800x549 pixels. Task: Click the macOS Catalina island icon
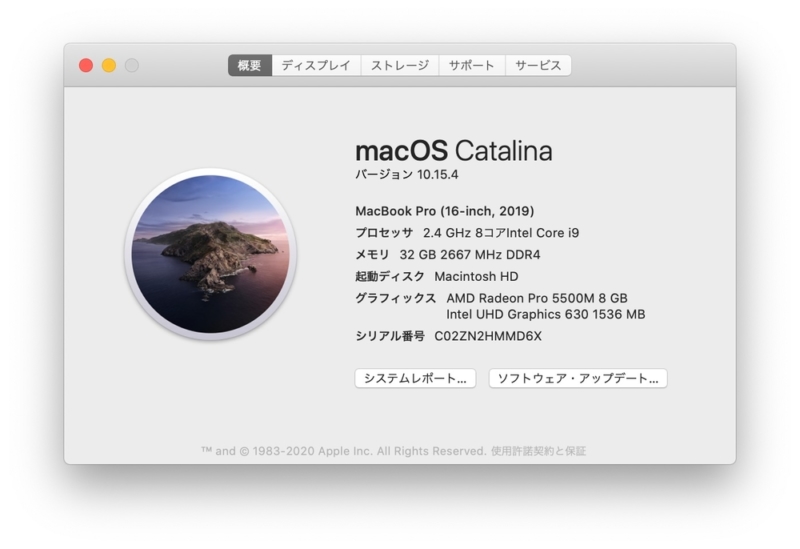(210, 254)
